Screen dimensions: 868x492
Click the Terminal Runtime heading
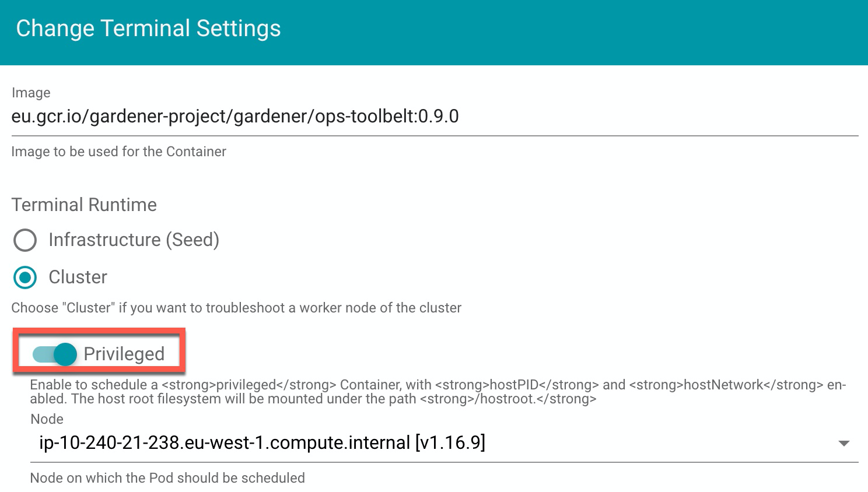pos(84,205)
